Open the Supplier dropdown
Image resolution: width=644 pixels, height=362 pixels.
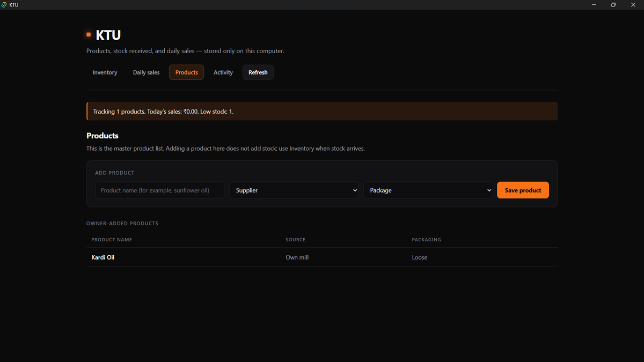point(294,190)
